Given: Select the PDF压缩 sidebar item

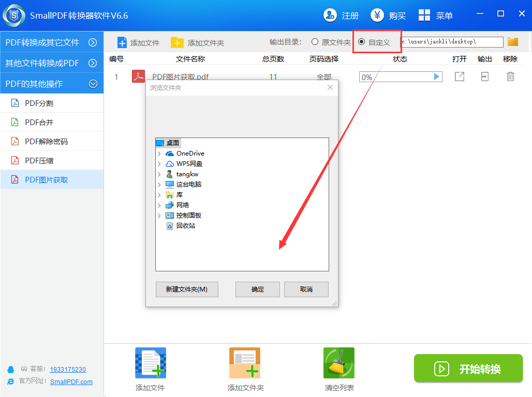Looking at the screenshot, I should pyautogui.click(x=52, y=161).
